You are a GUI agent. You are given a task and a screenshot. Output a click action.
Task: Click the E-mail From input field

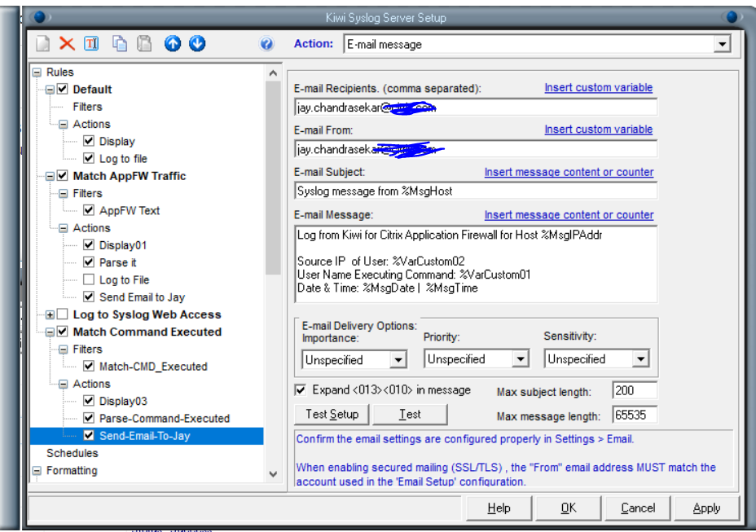click(476, 149)
